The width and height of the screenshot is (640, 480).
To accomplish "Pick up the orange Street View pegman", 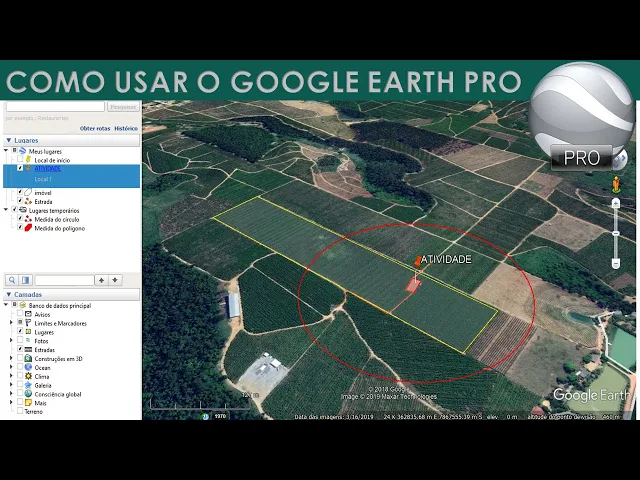I will pos(616,184).
